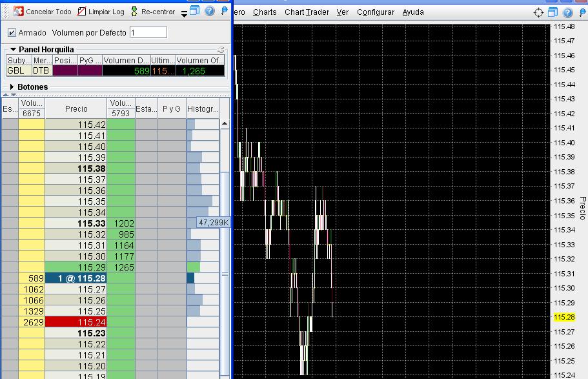Click bid volume 1329 at 115.25

click(x=32, y=311)
